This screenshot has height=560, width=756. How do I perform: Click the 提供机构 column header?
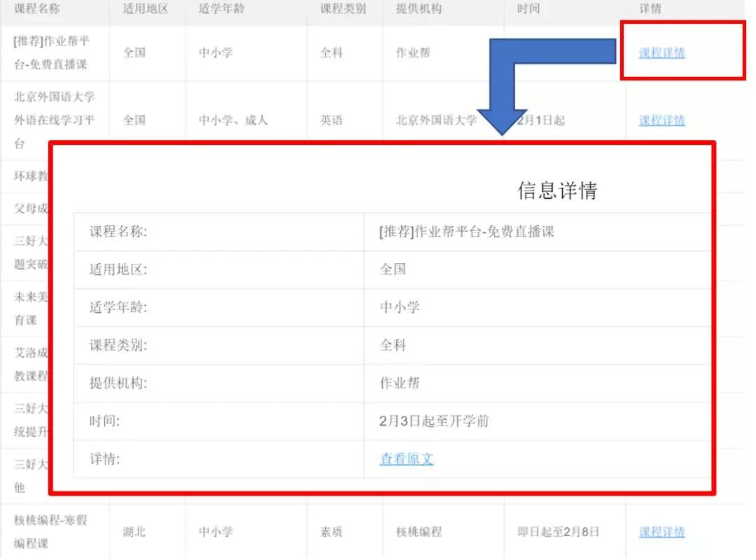coord(419,8)
